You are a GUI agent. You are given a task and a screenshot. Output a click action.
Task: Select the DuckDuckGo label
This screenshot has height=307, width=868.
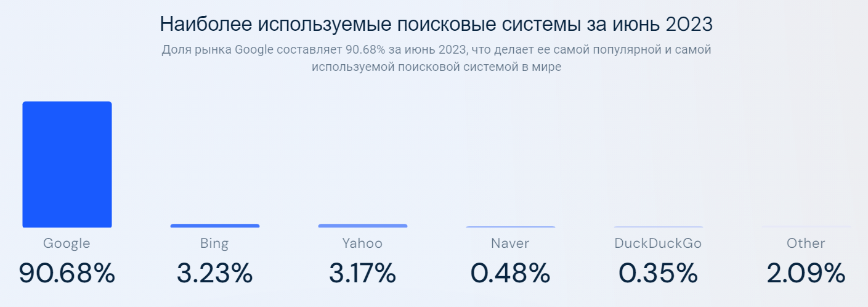point(658,244)
